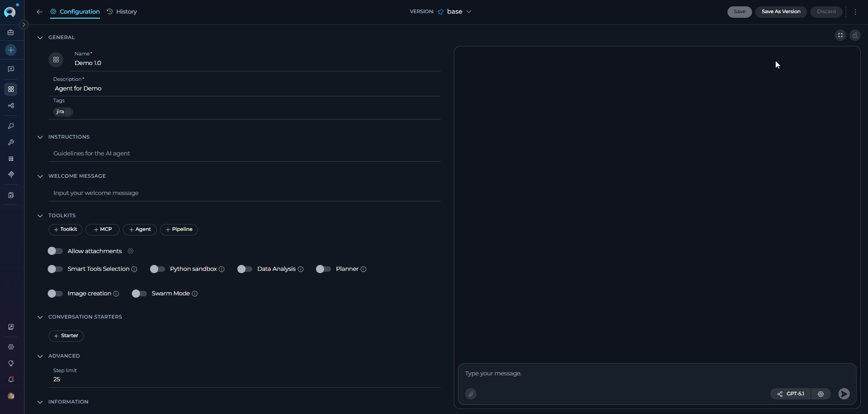The height and width of the screenshot is (414, 868).
Task: Open the key credentials sidebar icon
Action: pos(11,126)
